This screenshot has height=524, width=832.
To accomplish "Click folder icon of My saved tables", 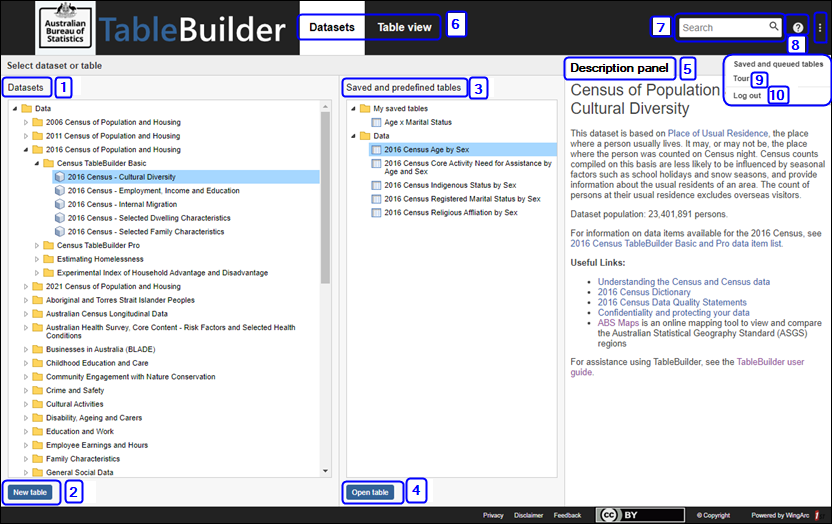I will pos(365,108).
